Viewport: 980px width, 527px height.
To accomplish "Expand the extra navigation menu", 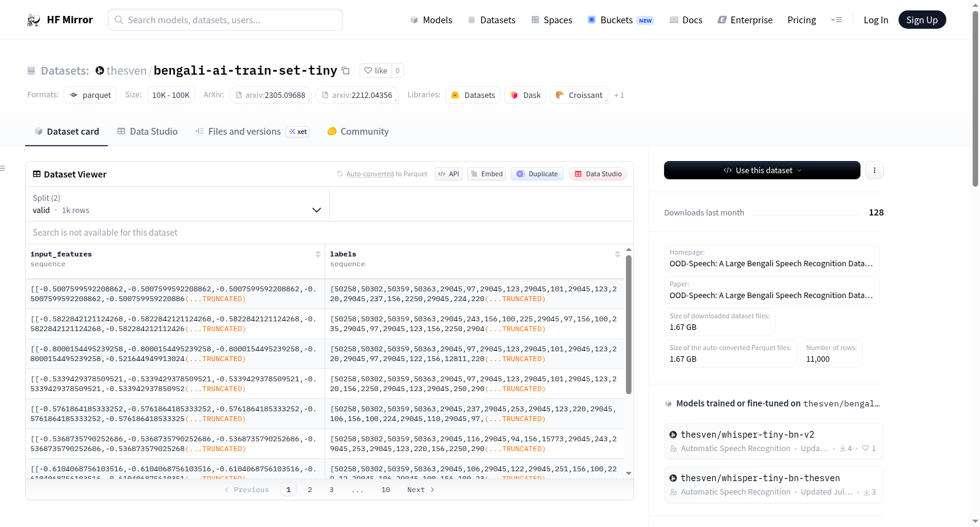I will point(836,20).
